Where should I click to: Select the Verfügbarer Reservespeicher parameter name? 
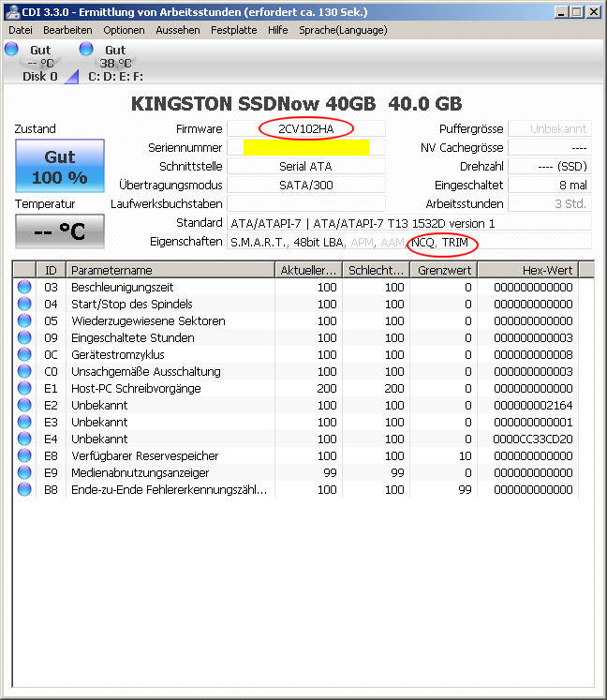(145, 455)
